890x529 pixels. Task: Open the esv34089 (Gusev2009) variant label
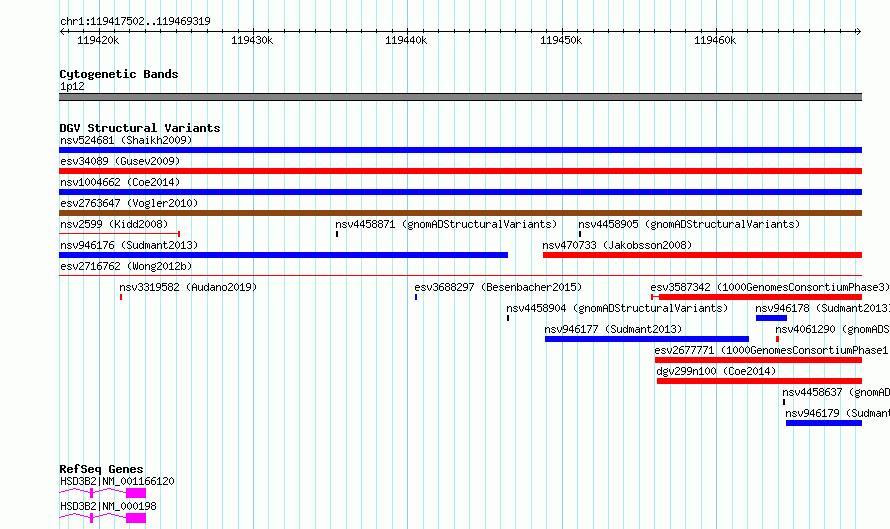(x=120, y=161)
